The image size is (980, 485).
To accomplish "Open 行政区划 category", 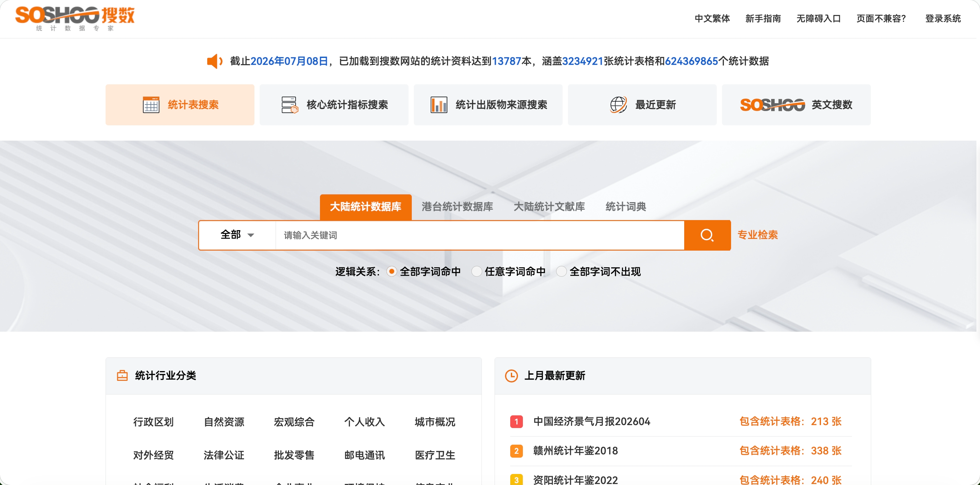I will tap(153, 422).
